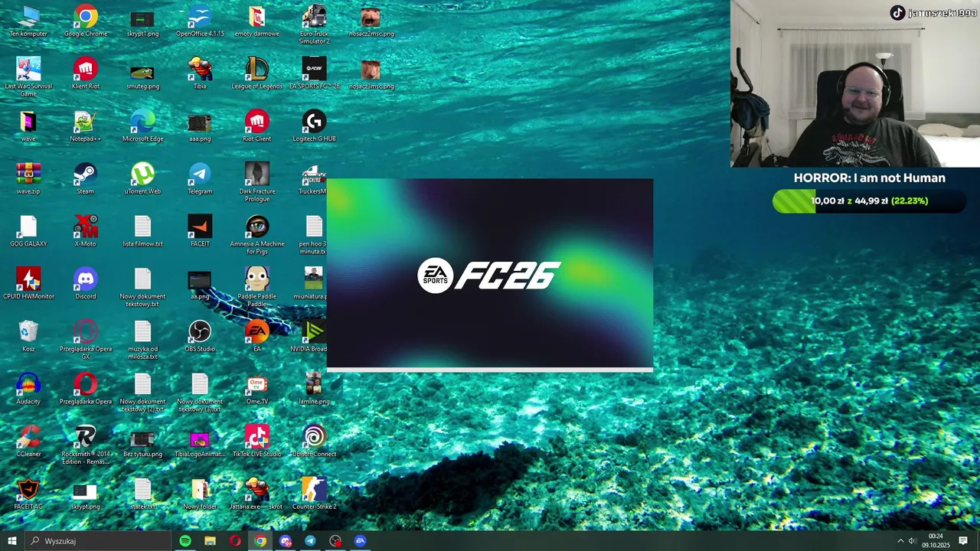Select the Euro Truck Simulator 2 icon

tap(314, 24)
